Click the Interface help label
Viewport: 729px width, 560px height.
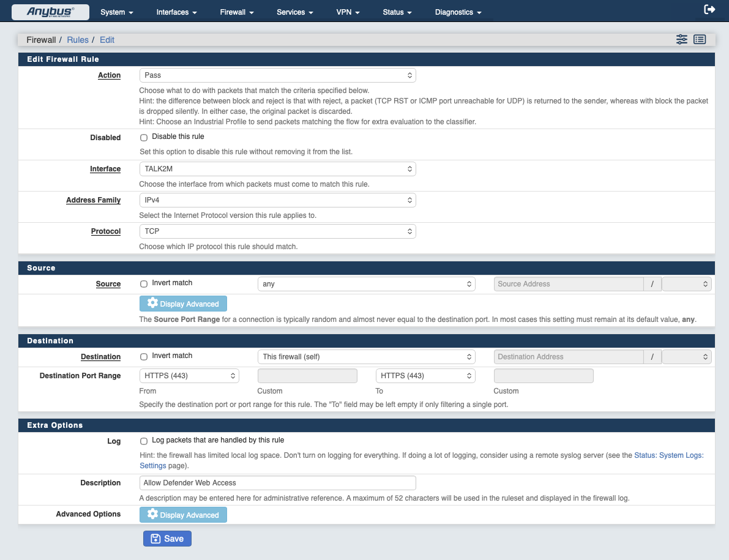click(x=105, y=169)
